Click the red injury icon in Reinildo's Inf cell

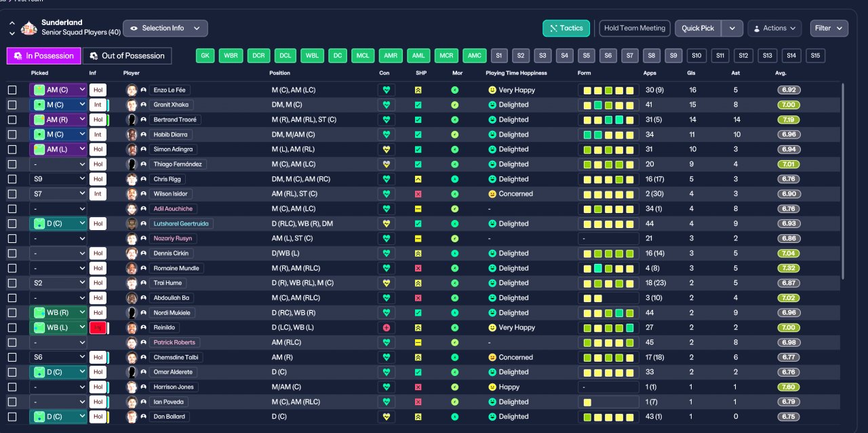98,328
